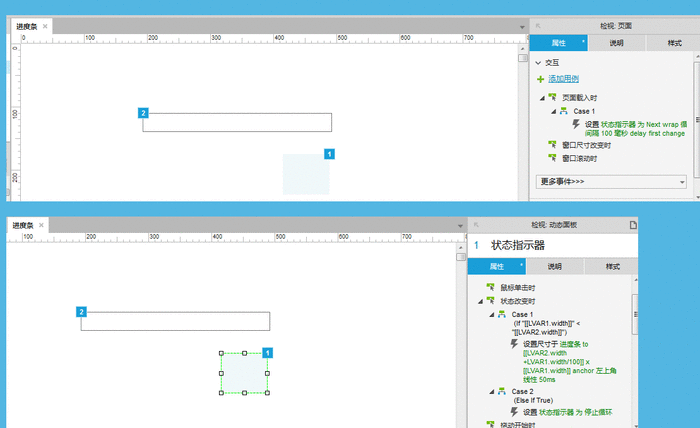
Task: Open the 说明 tab in 动态面板 inspector
Action: click(x=554, y=266)
